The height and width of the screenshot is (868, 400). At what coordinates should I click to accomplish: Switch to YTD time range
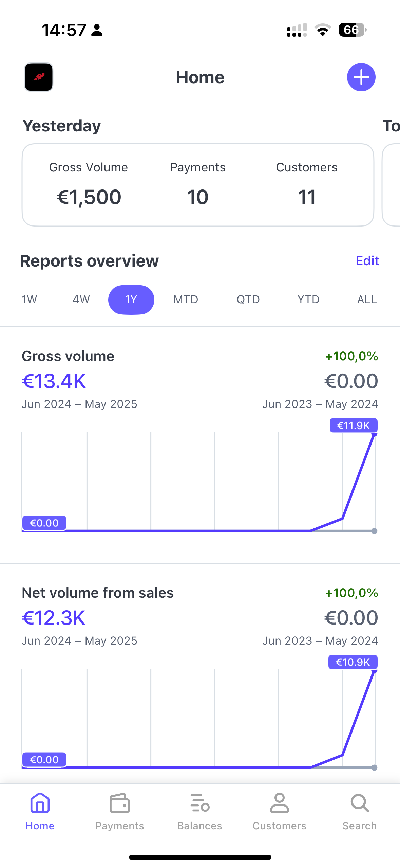click(x=308, y=300)
